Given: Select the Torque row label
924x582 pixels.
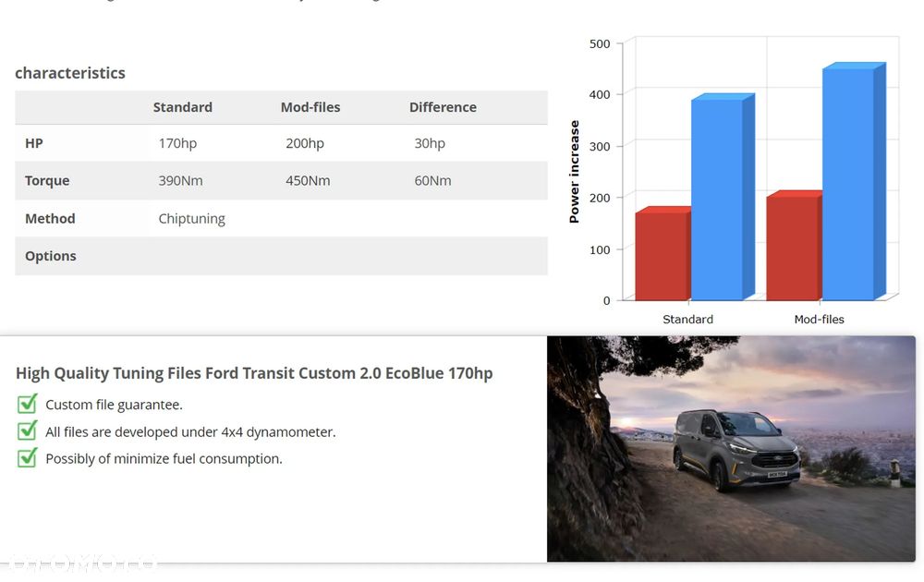Looking at the screenshot, I should [x=47, y=181].
